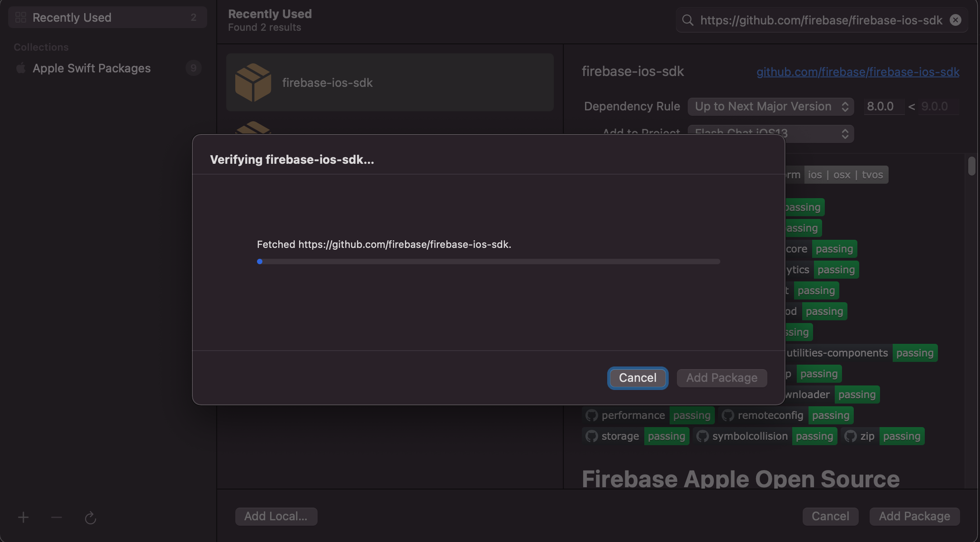Click the refresh collections icon
Screen dimensions: 980x542
coord(90,518)
